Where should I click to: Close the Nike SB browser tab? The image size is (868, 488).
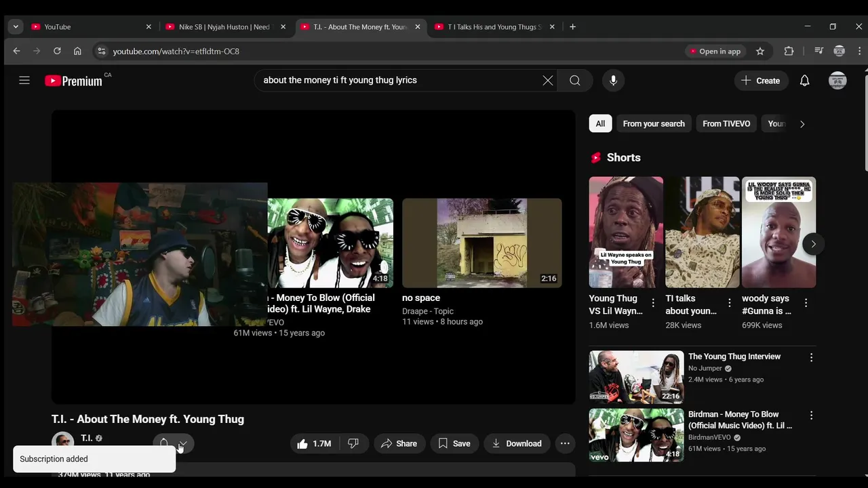coord(283,27)
